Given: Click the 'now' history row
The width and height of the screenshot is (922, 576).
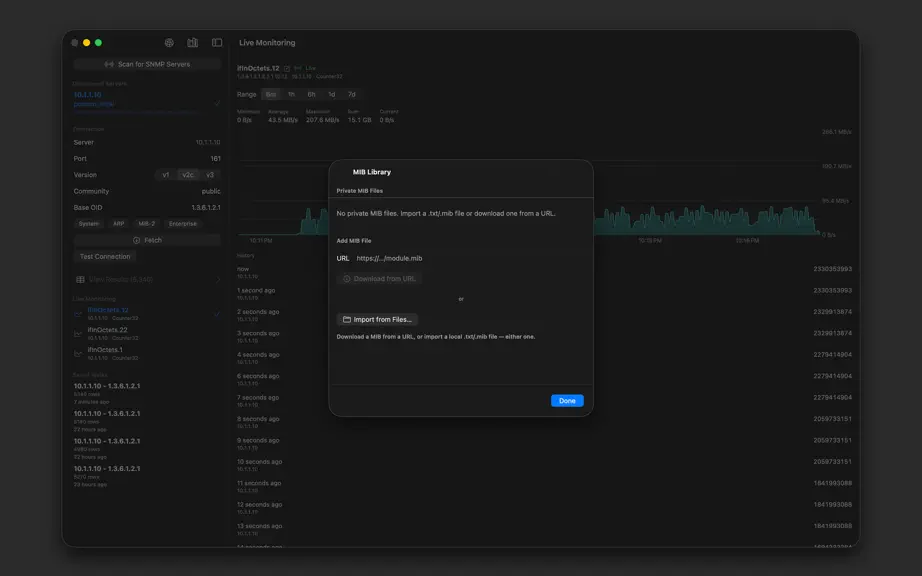Looking at the screenshot, I should pos(544,272).
